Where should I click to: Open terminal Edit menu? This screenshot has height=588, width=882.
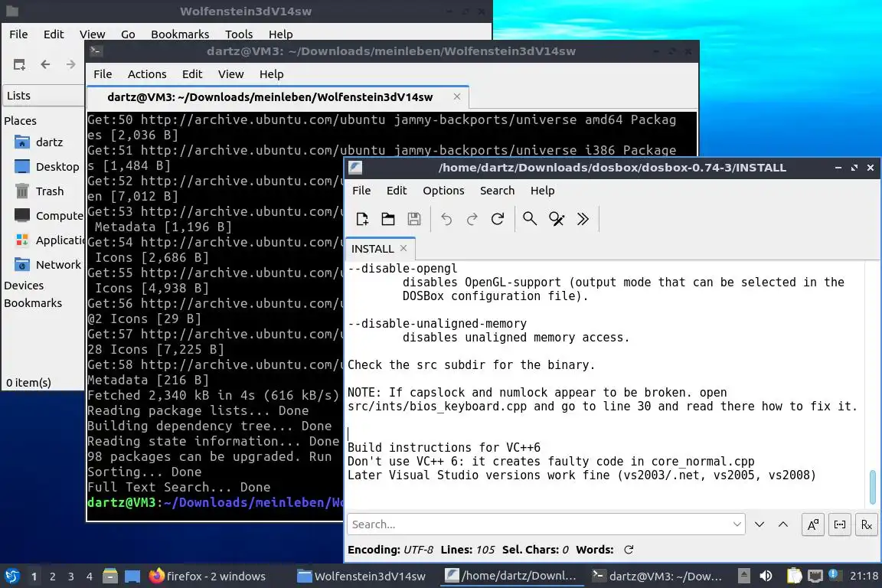pyautogui.click(x=192, y=74)
